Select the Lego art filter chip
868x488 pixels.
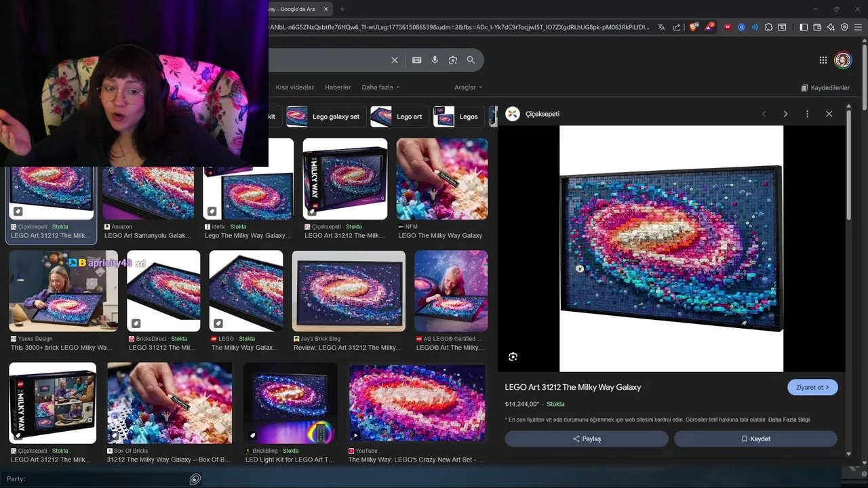(x=399, y=117)
